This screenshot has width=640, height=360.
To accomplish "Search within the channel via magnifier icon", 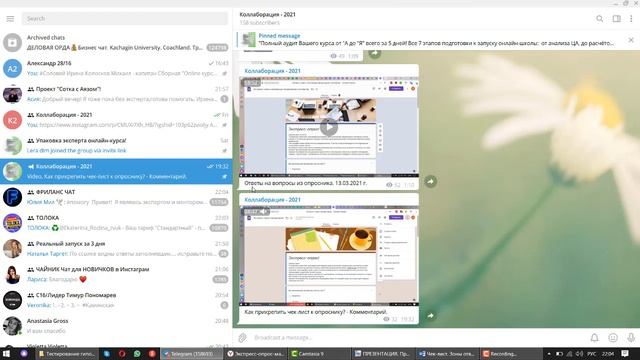I will 600,18.
